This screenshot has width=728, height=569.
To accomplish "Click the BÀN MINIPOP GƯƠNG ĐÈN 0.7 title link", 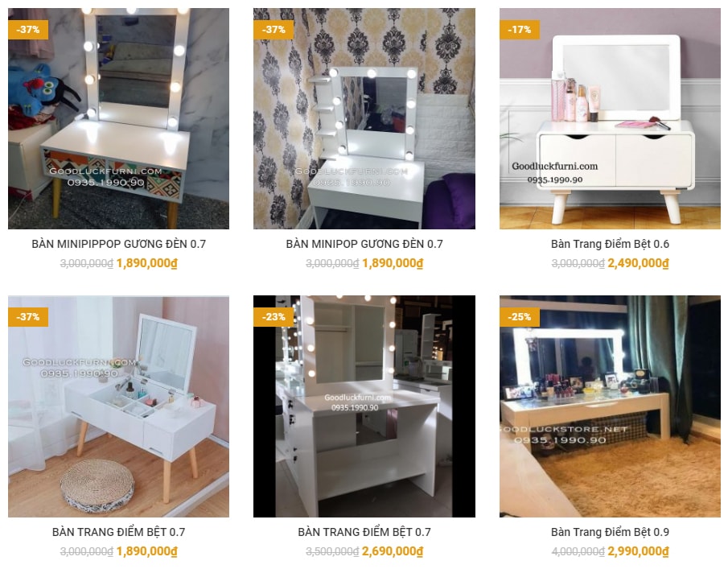I will [x=364, y=244].
